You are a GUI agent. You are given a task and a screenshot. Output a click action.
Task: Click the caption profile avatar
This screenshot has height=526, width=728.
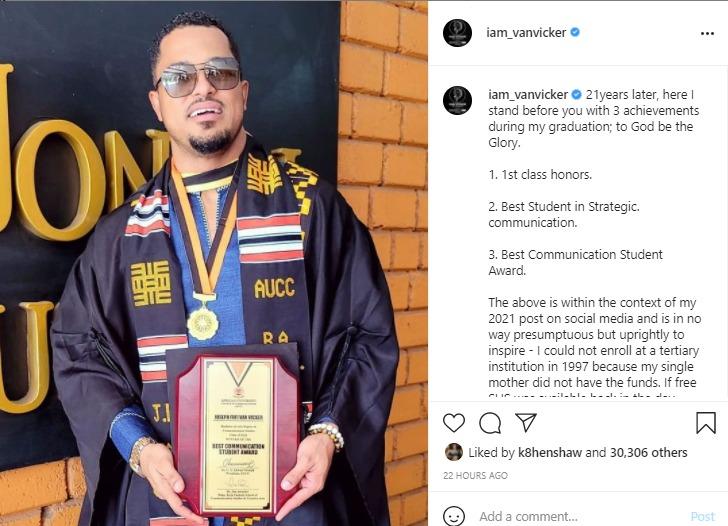(x=457, y=100)
